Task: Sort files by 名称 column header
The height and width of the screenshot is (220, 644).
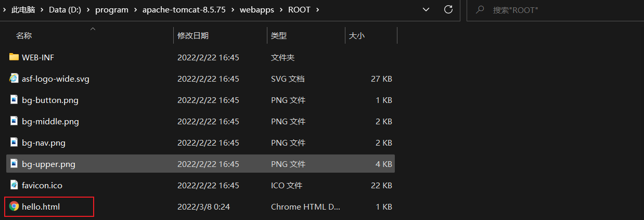Action: (x=24, y=35)
